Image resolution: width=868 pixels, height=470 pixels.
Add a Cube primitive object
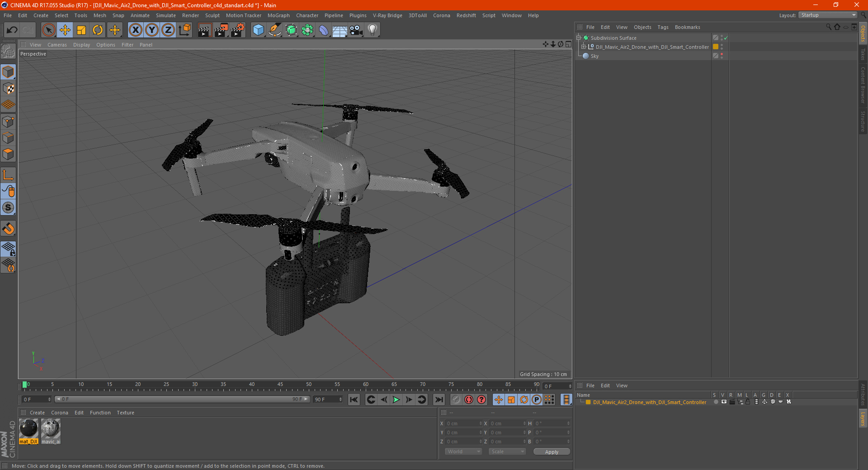(x=258, y=30)
